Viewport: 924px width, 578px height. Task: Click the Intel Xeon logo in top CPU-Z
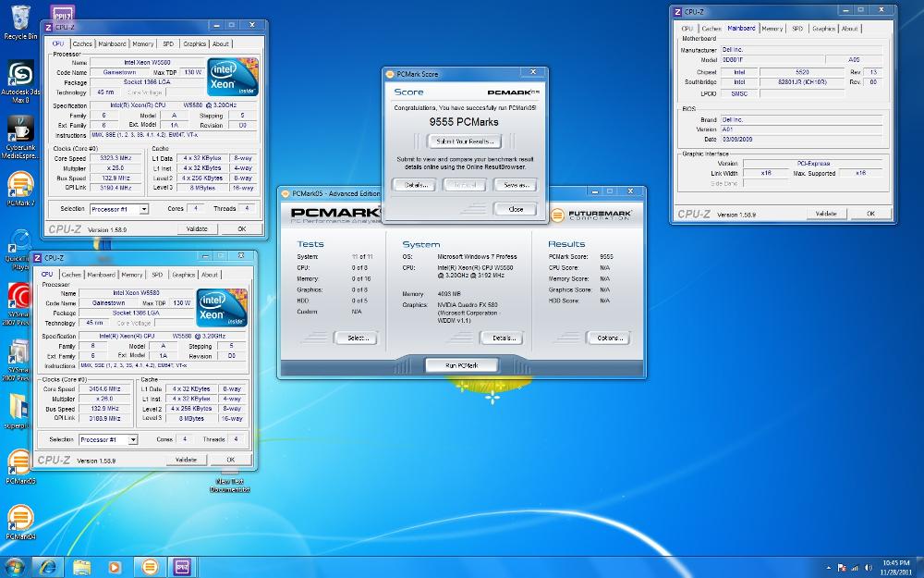pyautogui.click(x=233, y=77)
